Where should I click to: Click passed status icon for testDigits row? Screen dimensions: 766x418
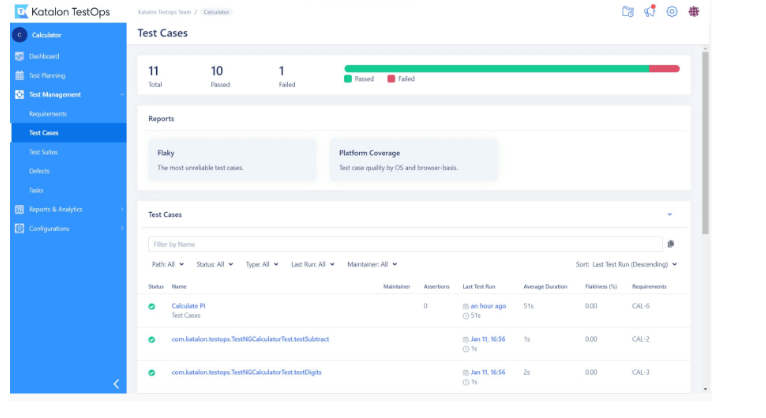pyautogui.click(x=152, y=373)
